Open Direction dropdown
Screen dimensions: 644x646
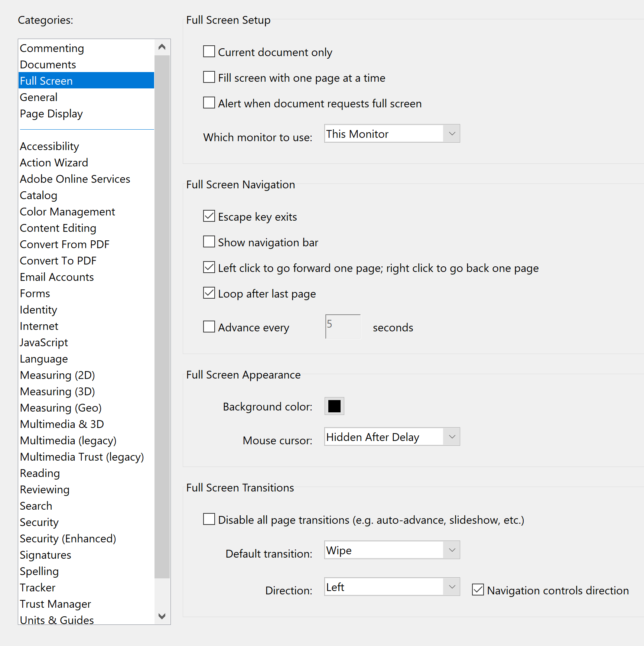pos(392,587)
